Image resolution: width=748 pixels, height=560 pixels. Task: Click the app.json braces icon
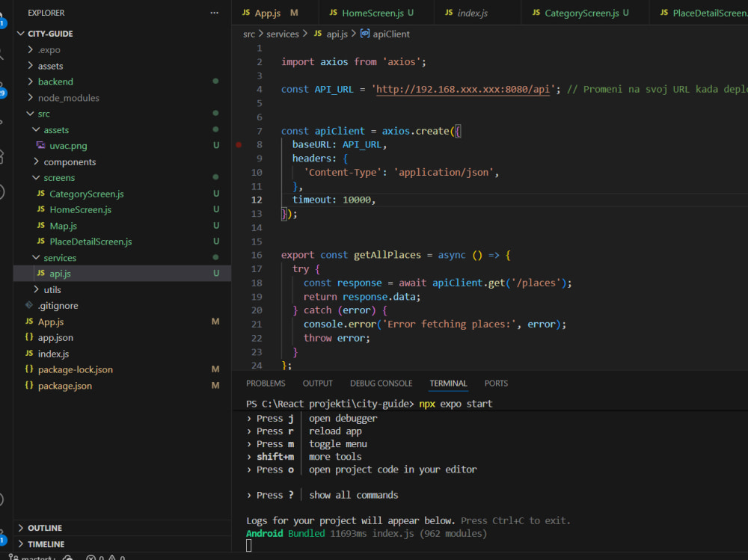[x=29, y=336]
